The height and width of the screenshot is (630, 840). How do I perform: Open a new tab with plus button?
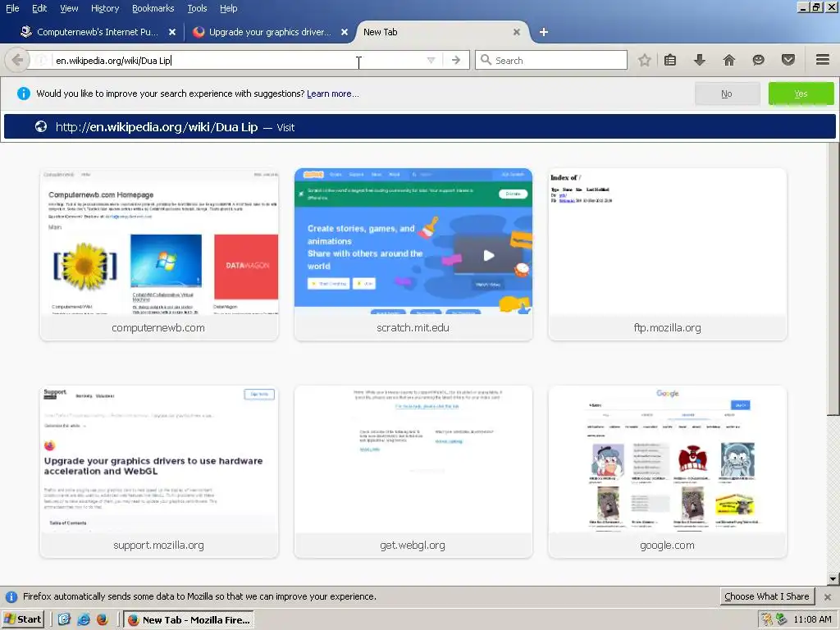point(544,32)
